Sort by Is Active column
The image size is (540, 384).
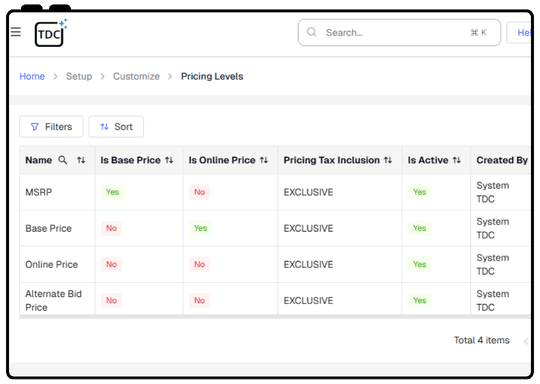click(457, 160)
